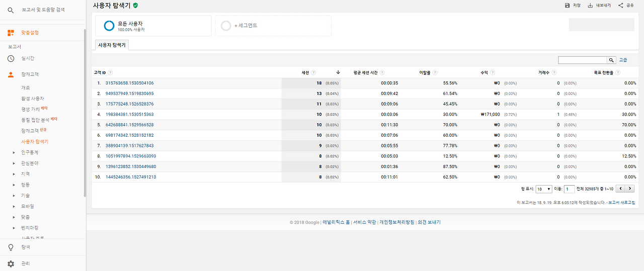Click the 내보내기 export icon
Screen dimensions: 644x271
coord(590,5)
